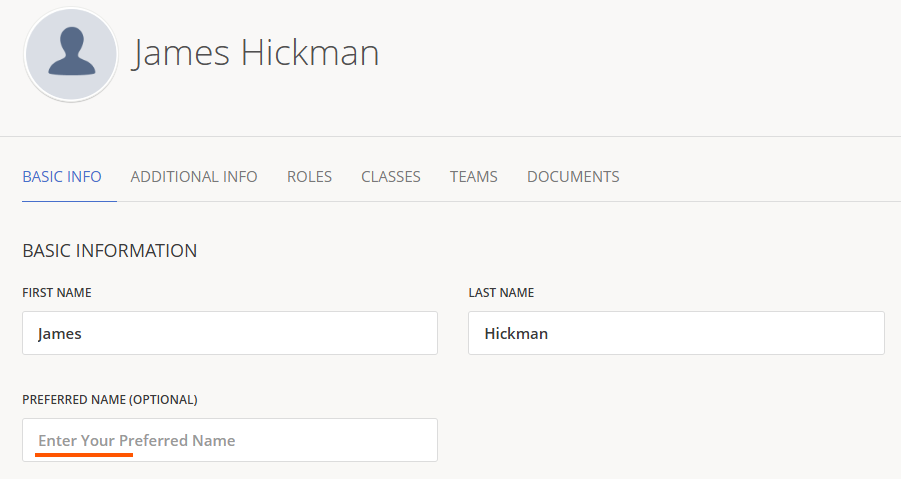
Task: Switch to the Basic Info tab
Action: pyautogui.click(x=62, y=177)
